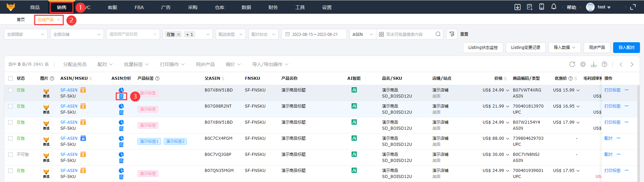Toggle the select-all checkbox in table header
The width and height of the screenshot is (644, 182).
click(x=10, y=78)
